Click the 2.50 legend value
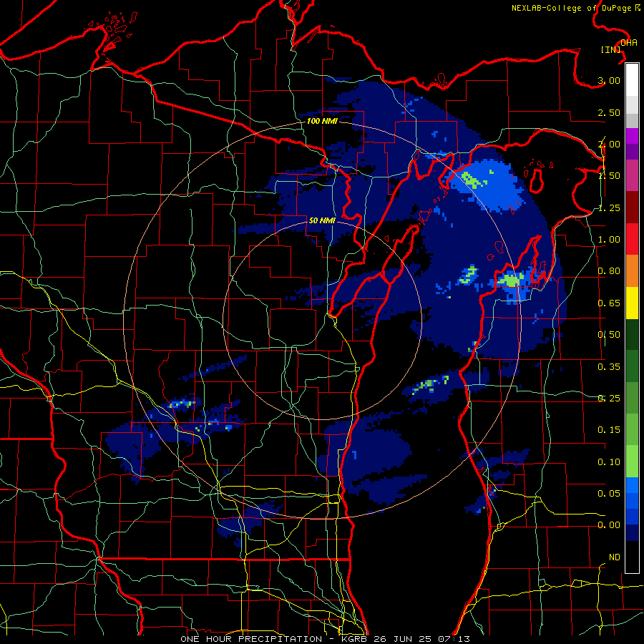The image size is (644, 644). pyautogui.click(x=609, y=112)
